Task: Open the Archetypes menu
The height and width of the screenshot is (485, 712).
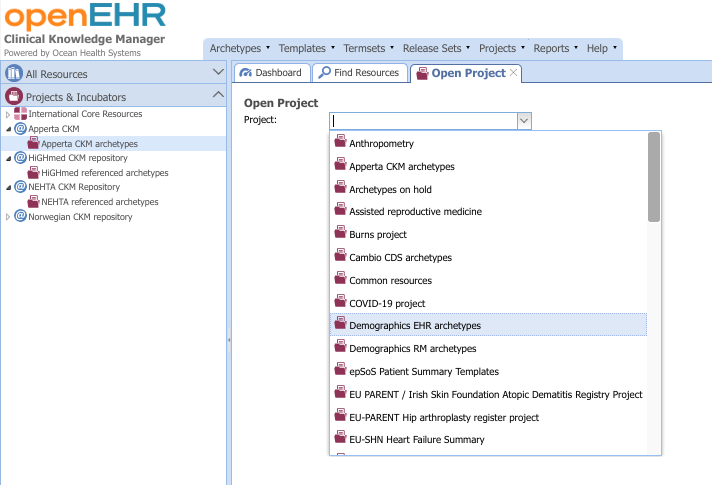Action: 240,48
